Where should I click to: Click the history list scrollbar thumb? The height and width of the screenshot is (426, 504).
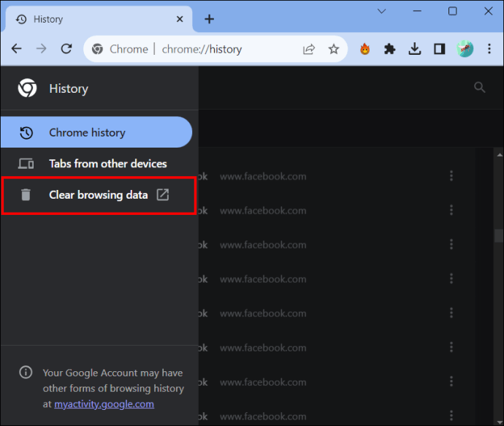(499, 236)
